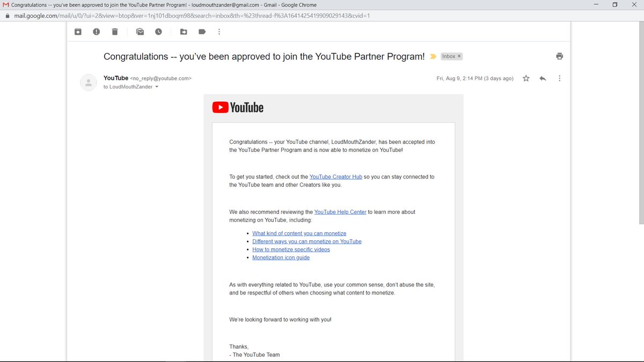Toggle the yellow importance marker
Image resolution: width=644 pixels, height=362 pixels.
tap(433, 56)
